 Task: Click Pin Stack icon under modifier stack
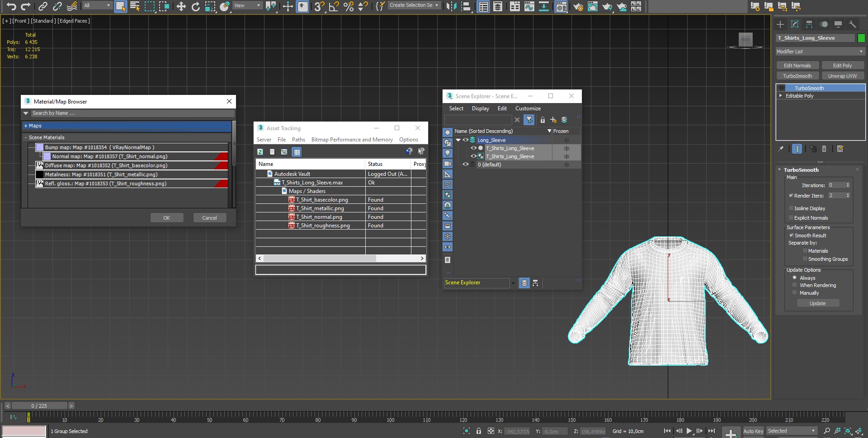click(x=781, y=149)
